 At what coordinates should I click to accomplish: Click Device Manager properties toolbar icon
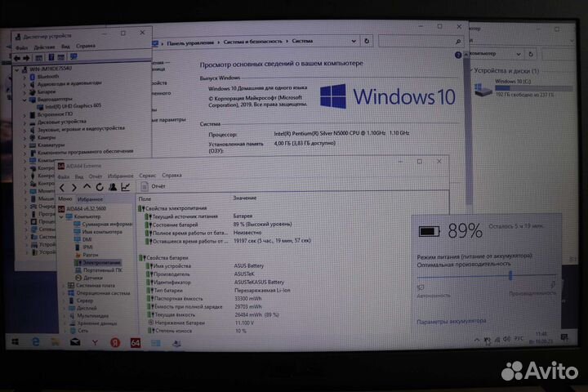38,58
